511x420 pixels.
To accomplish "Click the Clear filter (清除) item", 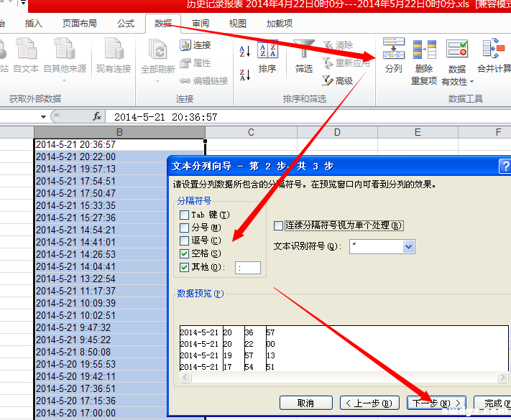I will pyautogui.click(x=338, y=45).
